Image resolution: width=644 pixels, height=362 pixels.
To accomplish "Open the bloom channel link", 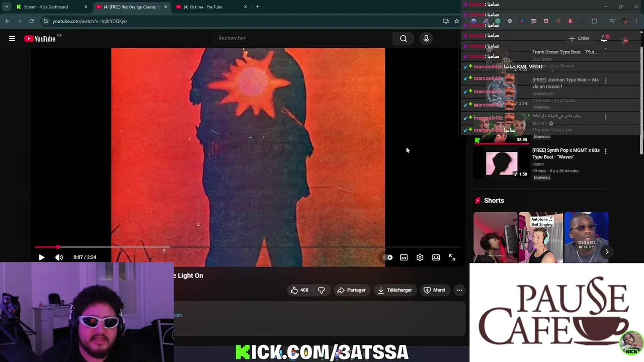I will pyautogui.click(x=538, y=164).
